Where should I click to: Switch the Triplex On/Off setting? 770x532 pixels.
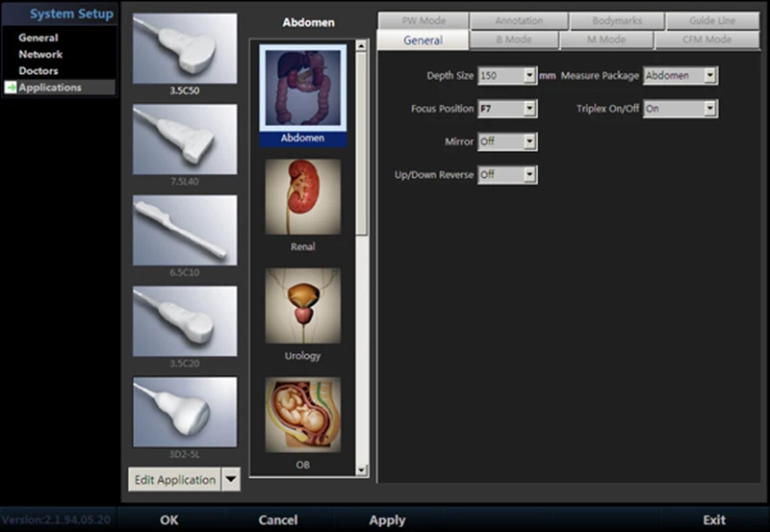point(680,110)
